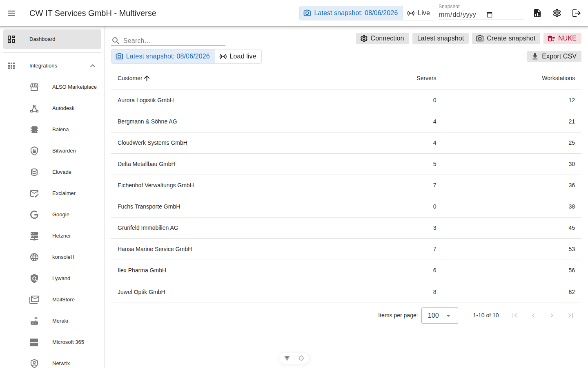Collapse the Integrations section chevron

93,66
